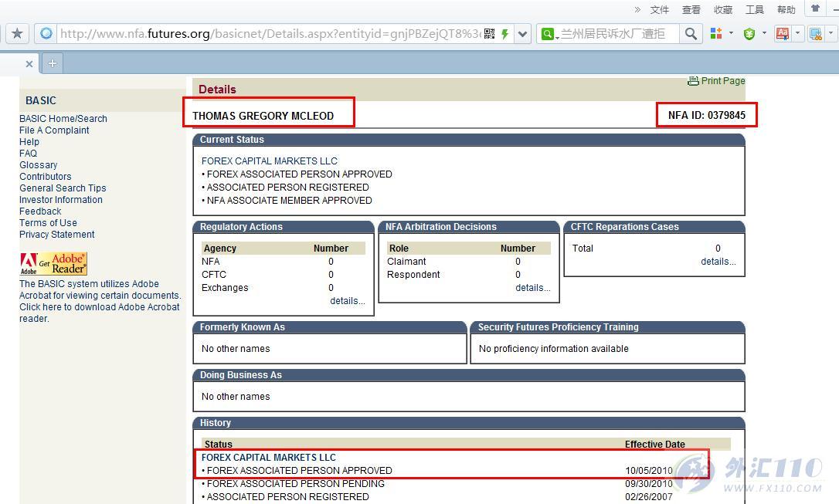The image size is (839, 504).
Task: Click the FAQ sidebar link
Action: 28,154
